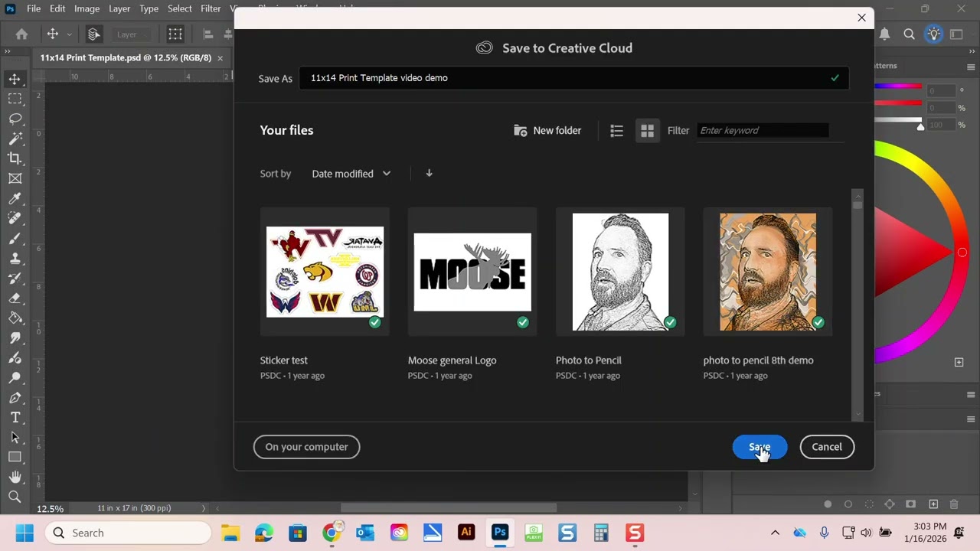Open the Swatches panel flyout menu

[x=971, y=66]
